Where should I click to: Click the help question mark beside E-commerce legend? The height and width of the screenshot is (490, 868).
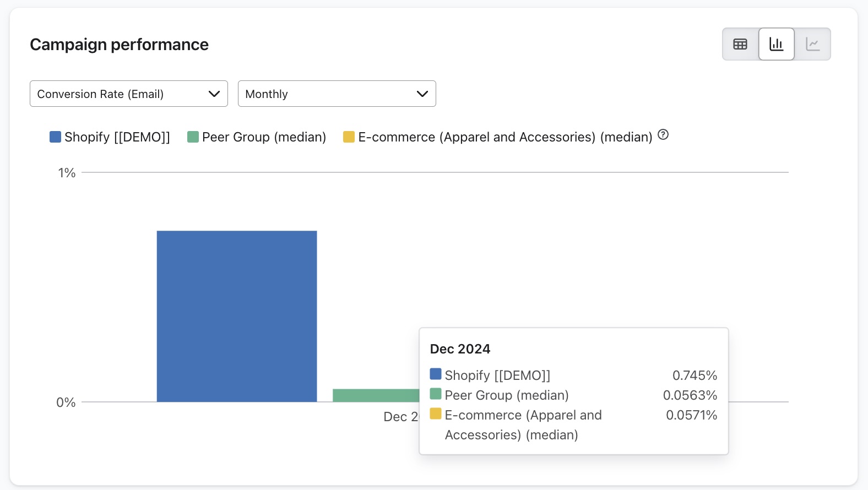[x=663, y=135]
